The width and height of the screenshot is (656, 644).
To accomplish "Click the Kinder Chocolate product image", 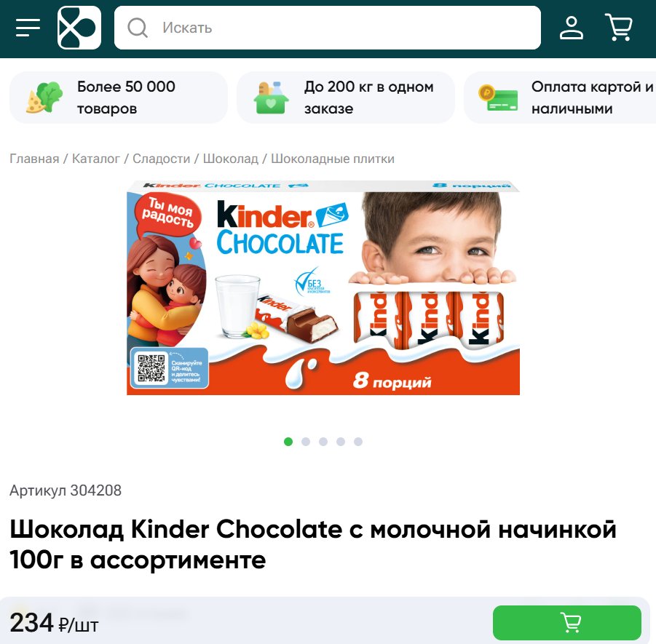I will click(x=323, y=287).
